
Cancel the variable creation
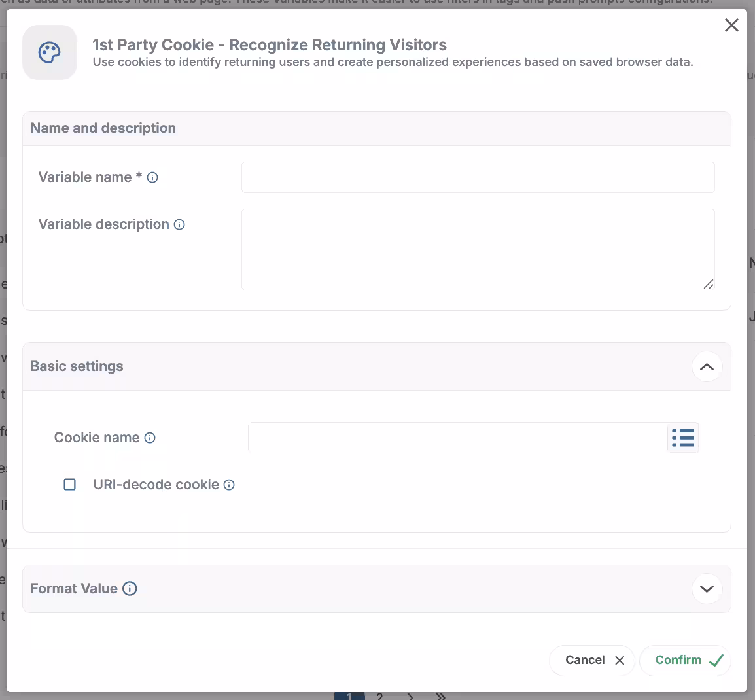tap(592, 660)
